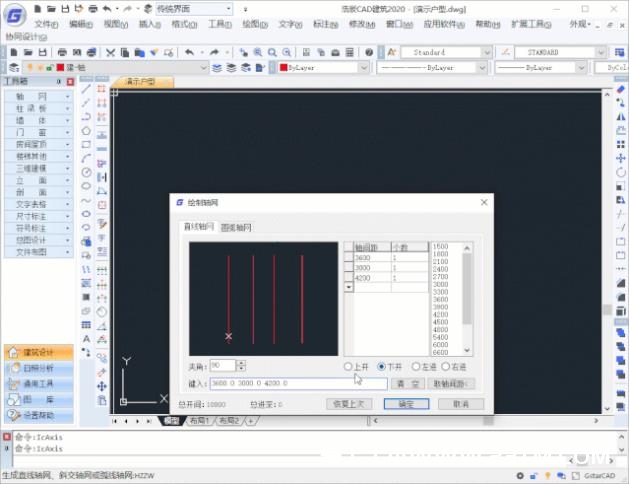Click the Redo arrow in standard toolbar

(214, 52)
